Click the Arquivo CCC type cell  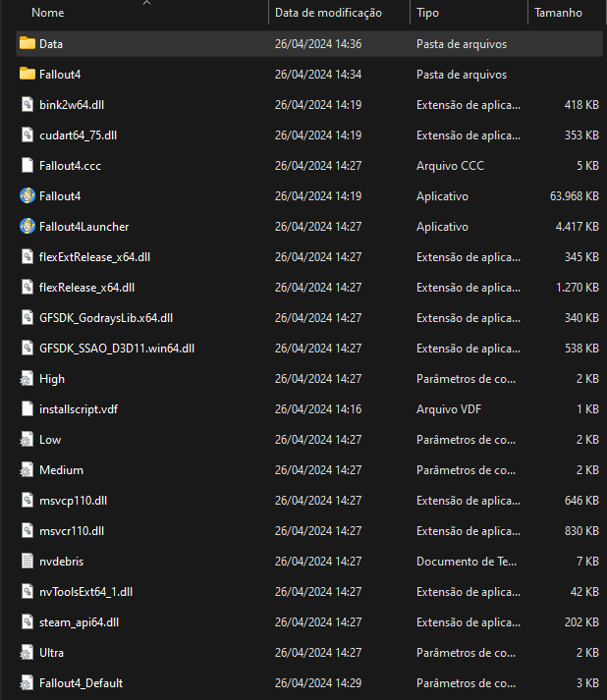point(450,166)
